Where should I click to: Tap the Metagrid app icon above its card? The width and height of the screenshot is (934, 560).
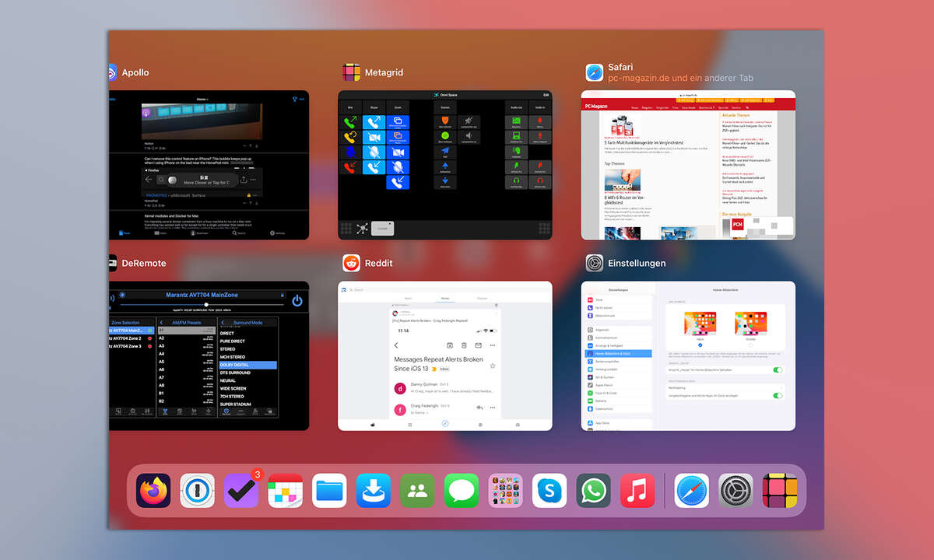coord(351,72)
